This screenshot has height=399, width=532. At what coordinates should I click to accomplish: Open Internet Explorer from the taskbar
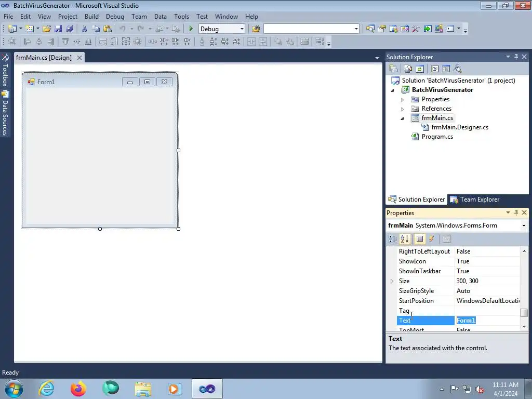click(46, 389)
